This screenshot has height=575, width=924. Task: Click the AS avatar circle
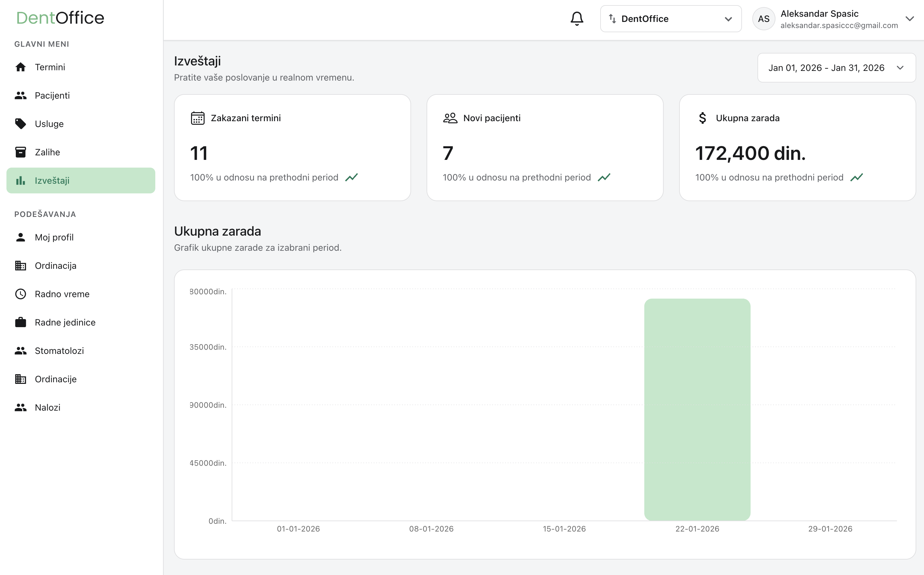click(764, 18)
